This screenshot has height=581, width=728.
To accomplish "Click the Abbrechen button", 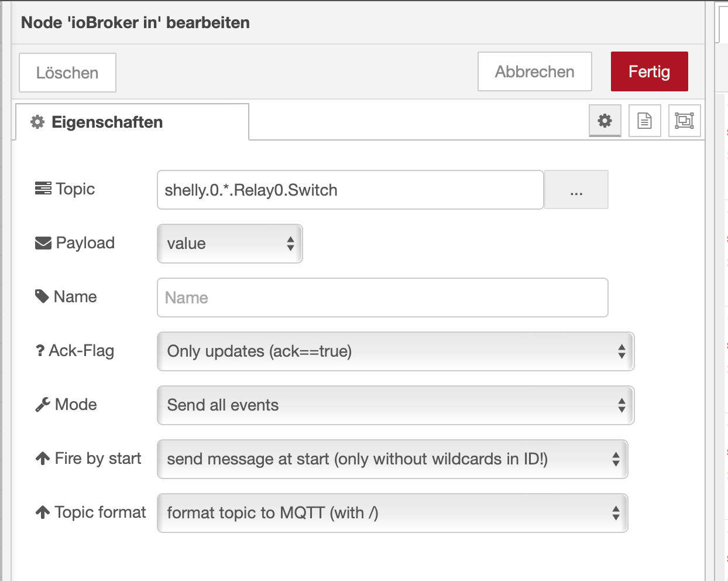I will coord(534,72).
